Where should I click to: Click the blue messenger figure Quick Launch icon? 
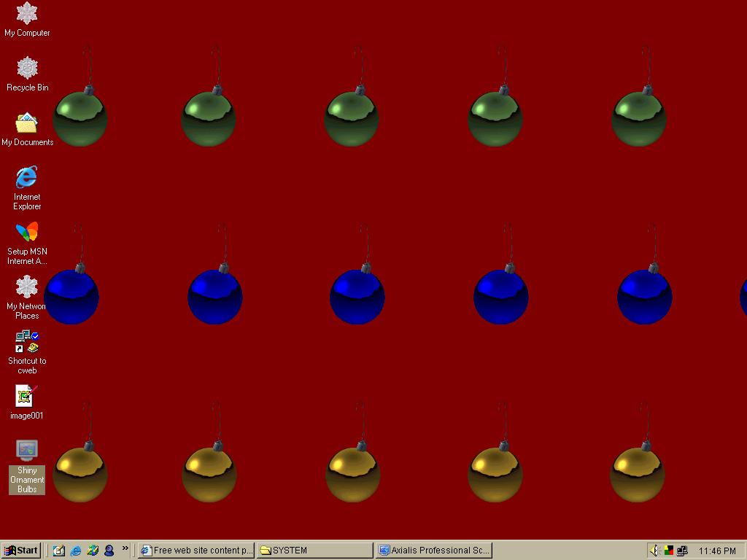pyautogui.click(x=109, y=551)
